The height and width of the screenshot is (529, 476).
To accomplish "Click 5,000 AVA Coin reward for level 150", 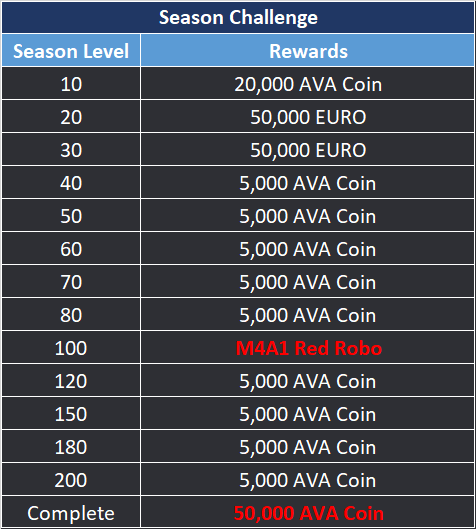I will point(308,413).
